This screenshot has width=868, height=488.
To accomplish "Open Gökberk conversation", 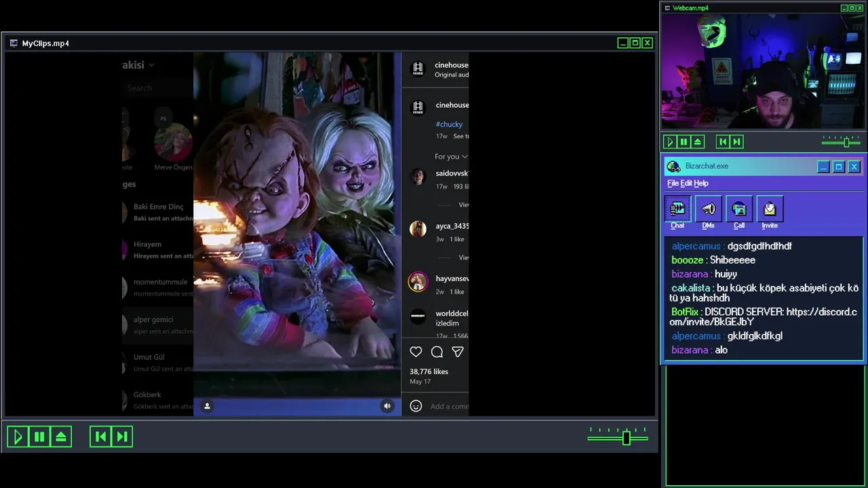I will coord(158,400).
